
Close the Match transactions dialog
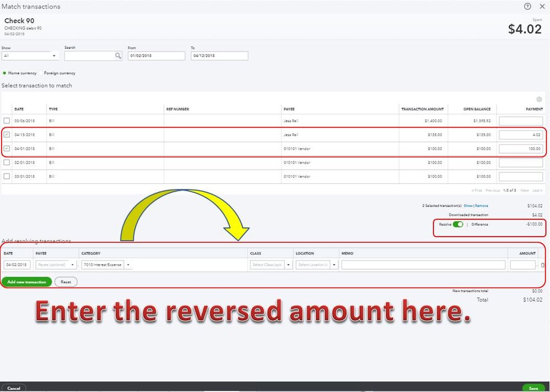tap(542, 6)
